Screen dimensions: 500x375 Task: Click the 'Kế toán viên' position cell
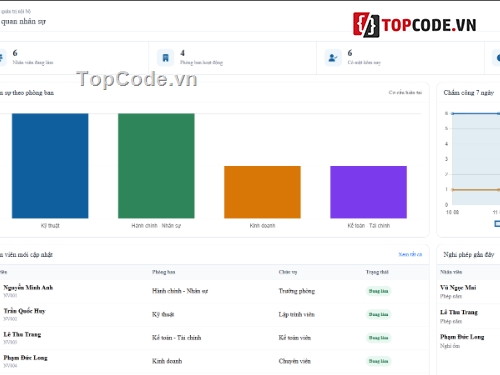pyautogui.click(x=295, y=338)
